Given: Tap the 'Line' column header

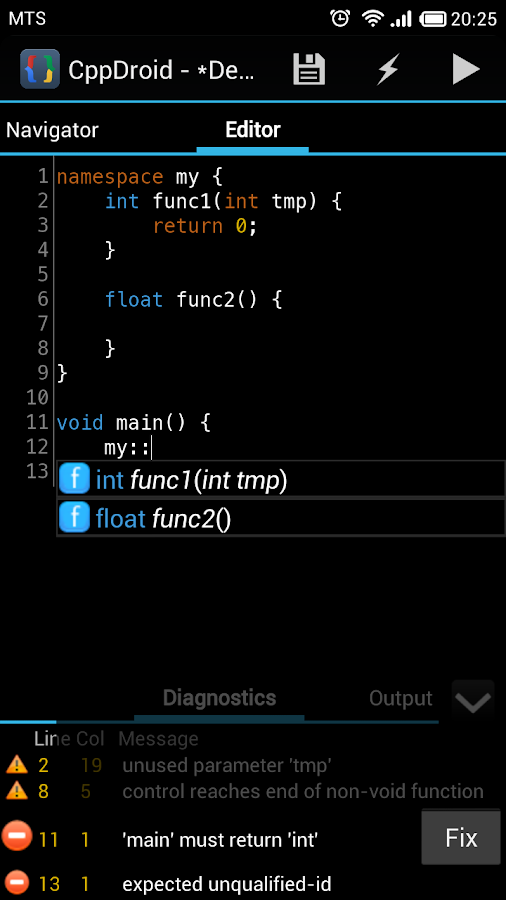Looking at the screenshot, I should [52, 738].
